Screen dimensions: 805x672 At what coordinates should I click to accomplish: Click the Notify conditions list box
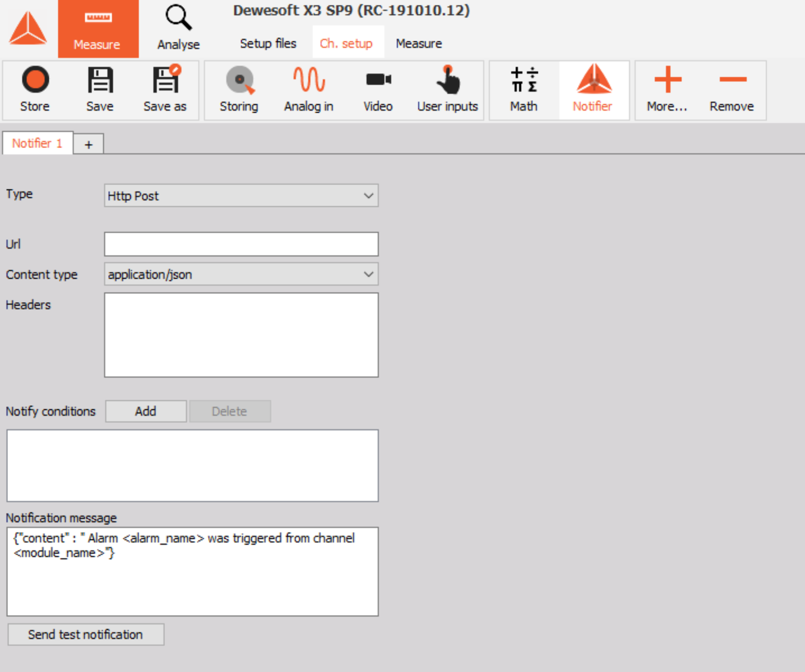[192, 466]
